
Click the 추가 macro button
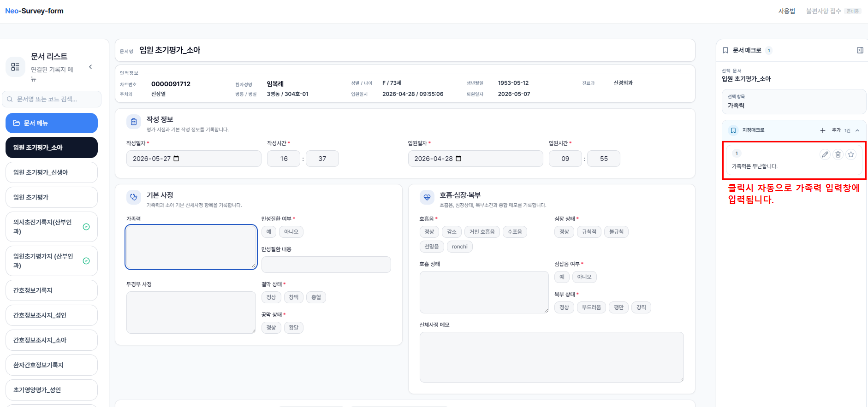[x=836, y=130]
